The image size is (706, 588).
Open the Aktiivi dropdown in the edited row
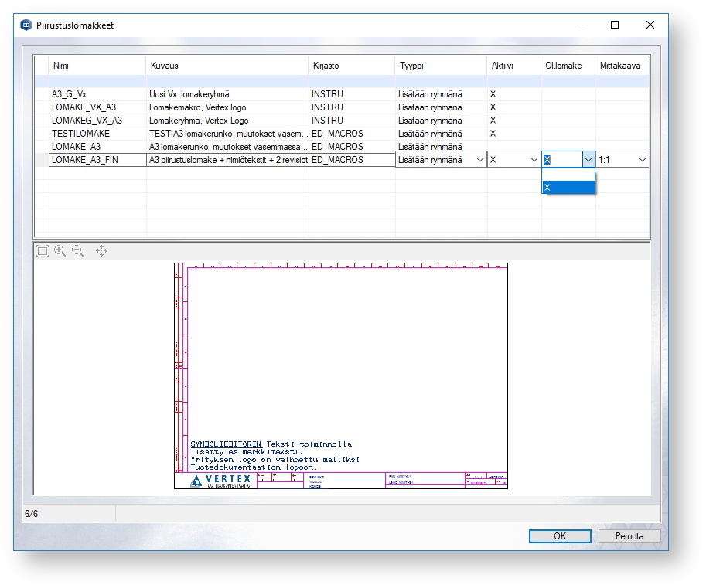click(x=533, y=160)
